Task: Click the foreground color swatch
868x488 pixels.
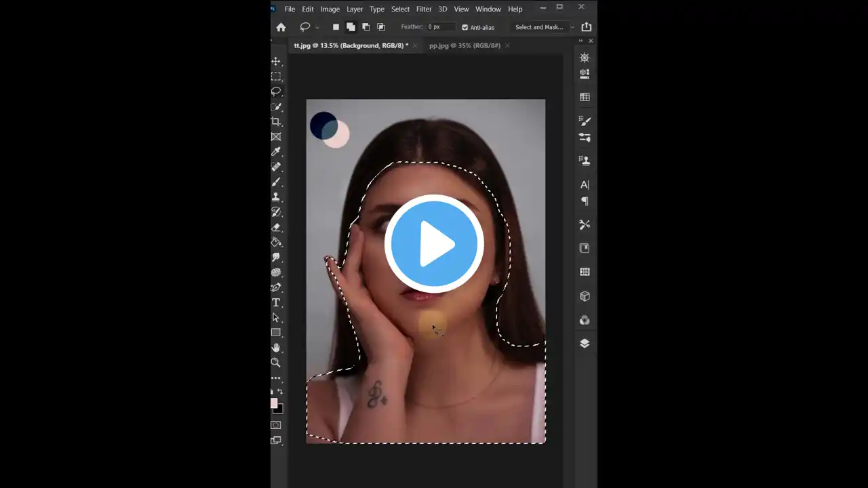Action: pyautogui.click(x=275, y=405)
